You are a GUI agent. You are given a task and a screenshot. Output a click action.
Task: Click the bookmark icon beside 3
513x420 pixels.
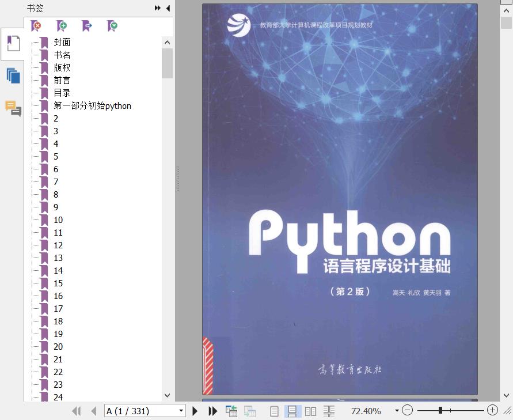click(x=44, y=131)
